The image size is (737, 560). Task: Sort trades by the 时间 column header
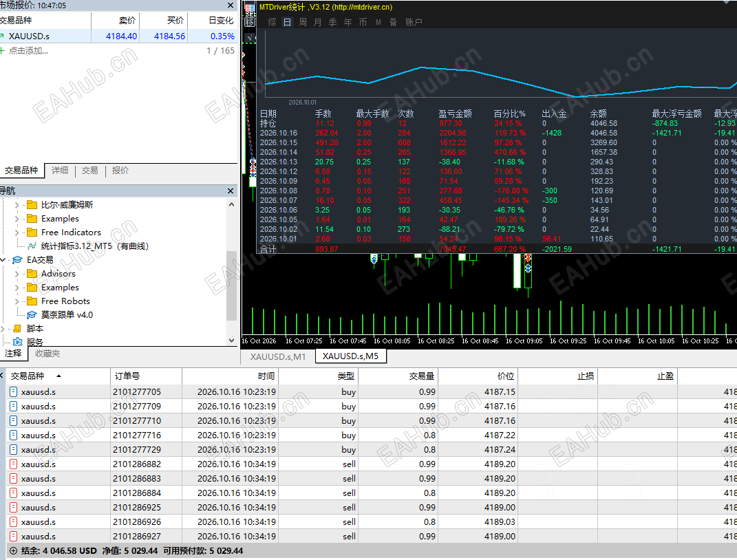[231, 376]
